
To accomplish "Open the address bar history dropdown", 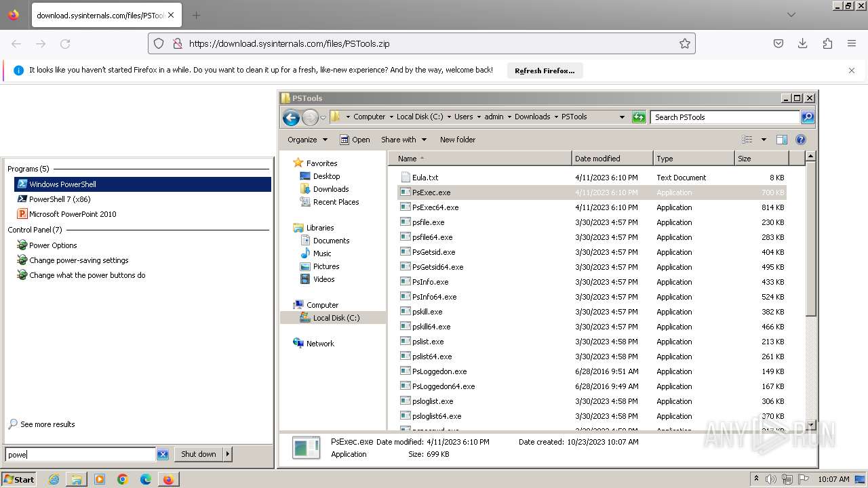I will [622, 117].
